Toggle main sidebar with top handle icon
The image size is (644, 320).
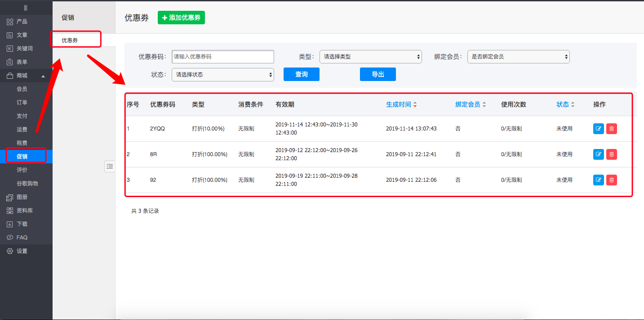pyautogui.click(x=26, y=8)
